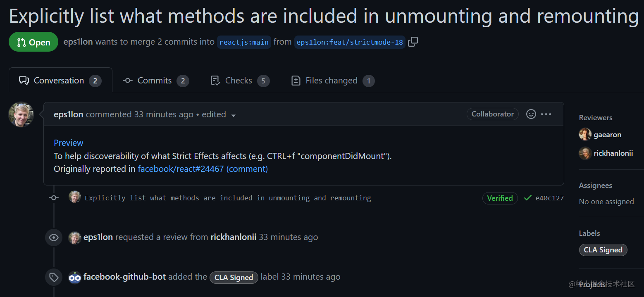Switch to the Checks tab
Viewport: 644px width, 297px height.
239,80
